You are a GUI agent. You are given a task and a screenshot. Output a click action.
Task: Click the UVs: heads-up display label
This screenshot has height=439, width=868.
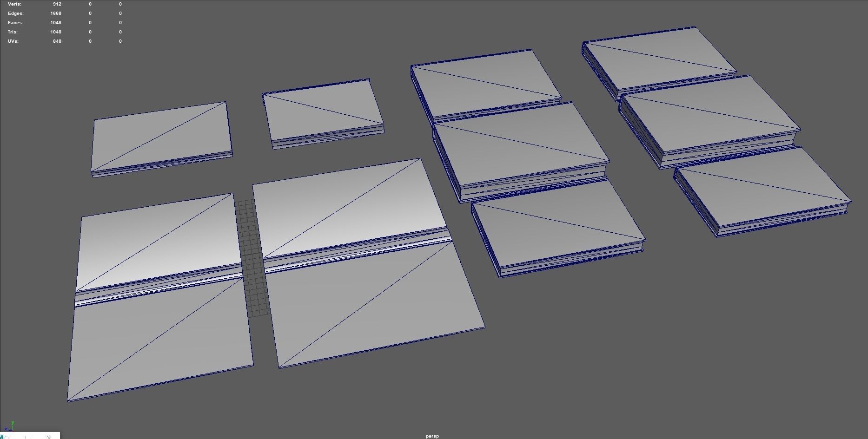[13, 41]
